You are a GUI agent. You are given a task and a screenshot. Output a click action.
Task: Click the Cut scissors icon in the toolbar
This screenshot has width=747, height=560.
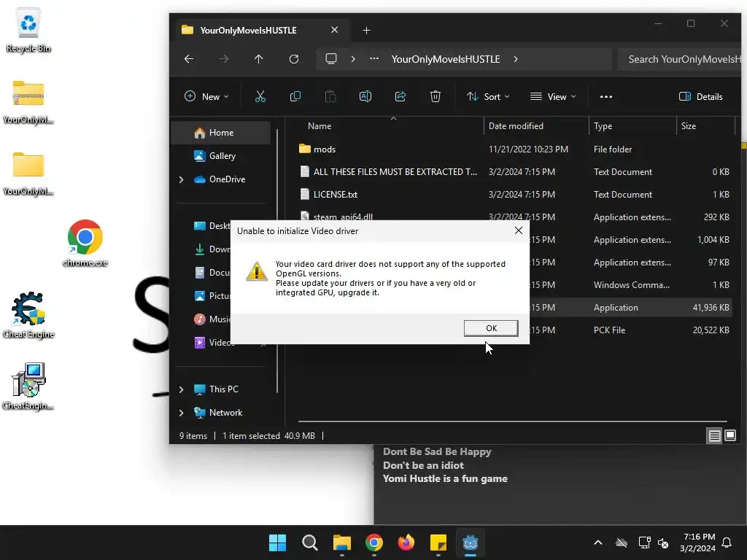point(260,97)
